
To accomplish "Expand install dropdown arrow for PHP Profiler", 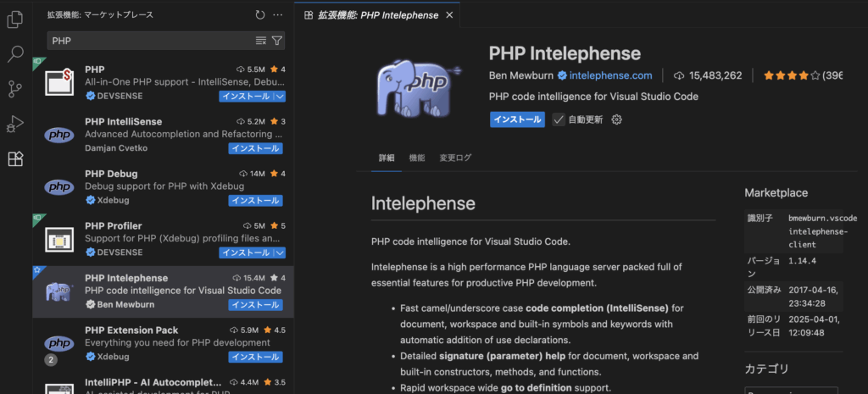I will (279, 252).
